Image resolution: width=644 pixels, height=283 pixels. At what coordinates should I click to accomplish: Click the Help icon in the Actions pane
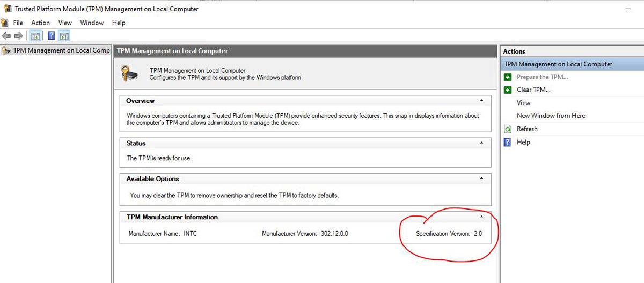(x=508, y=142)
